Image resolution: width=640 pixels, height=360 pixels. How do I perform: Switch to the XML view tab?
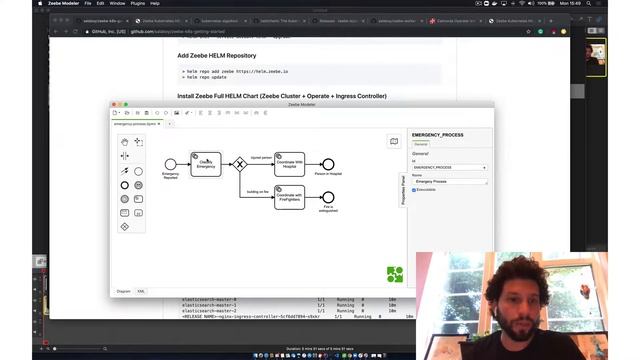[141, 291]
